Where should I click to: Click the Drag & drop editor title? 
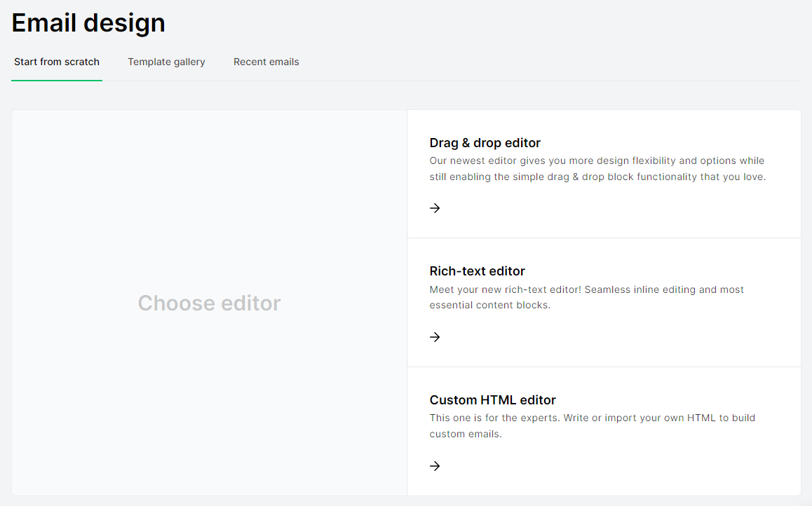(x=485, y=143)
